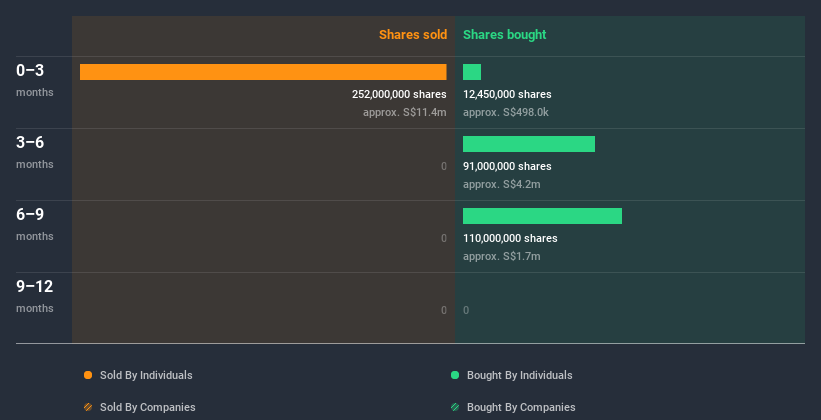
Task: Toggle the Bought By Individuals legend label
Action: point(519,375)
